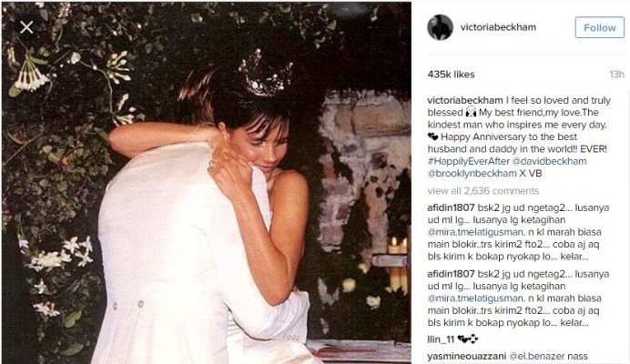Open the 13h post timestamp
The width and height of the screenshot is (630, 364).
(616, 75)
